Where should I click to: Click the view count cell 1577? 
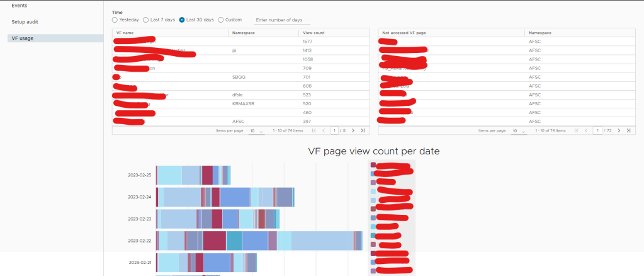307,42
